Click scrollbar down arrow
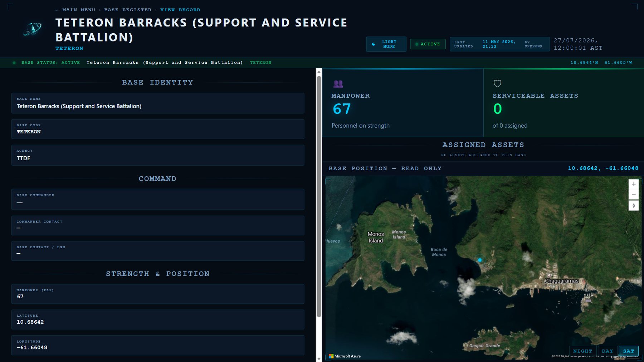Image resolution: width=644 pixels, height=362 pixels. (319, 358)
